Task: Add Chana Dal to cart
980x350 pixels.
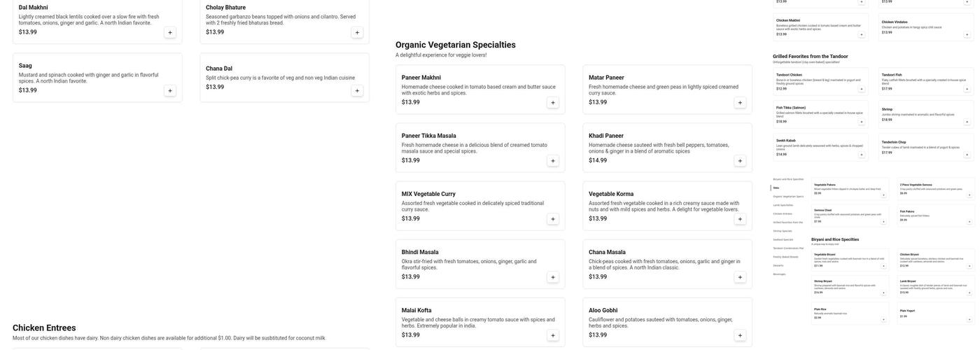Action: [357, 90]
